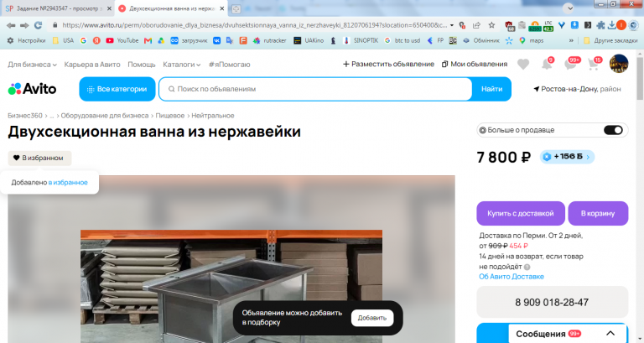This screenshot has width=644, height=343.
Task: Open Avito notifications bell
Action: pos(547,64)
